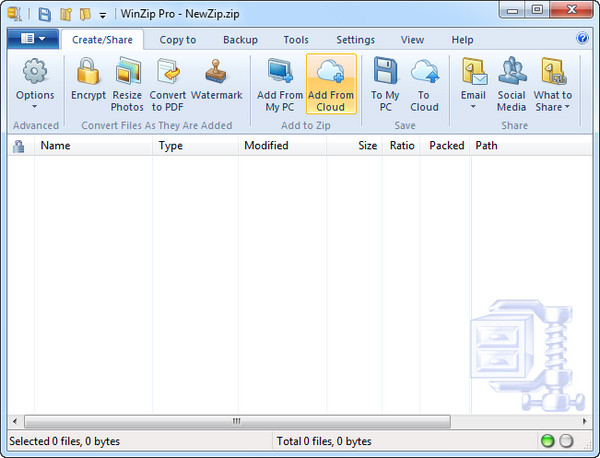Open the Quick Access Toolbar customize arrow

[x=103, y=15]
